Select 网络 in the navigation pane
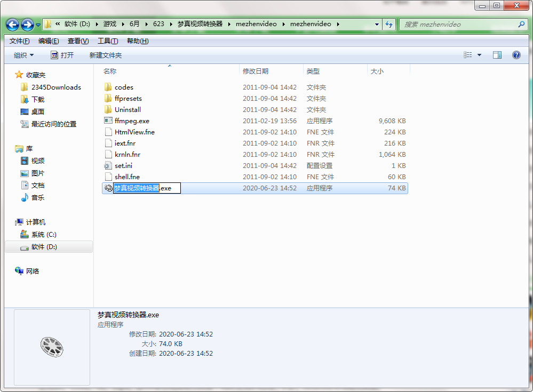Screen dimensions: 533x392 click(33, 271)
